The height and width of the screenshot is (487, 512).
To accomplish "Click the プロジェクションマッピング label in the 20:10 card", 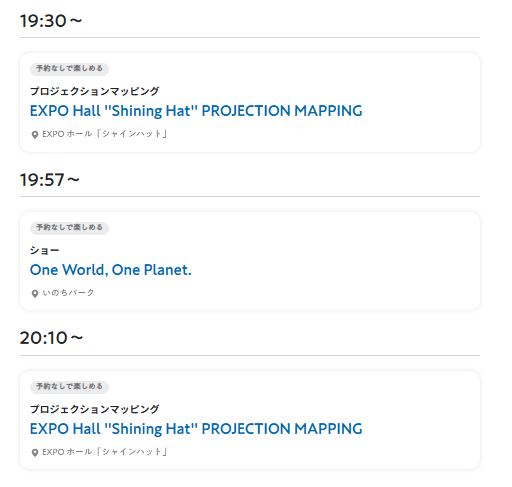I will [x=95, y=409].
